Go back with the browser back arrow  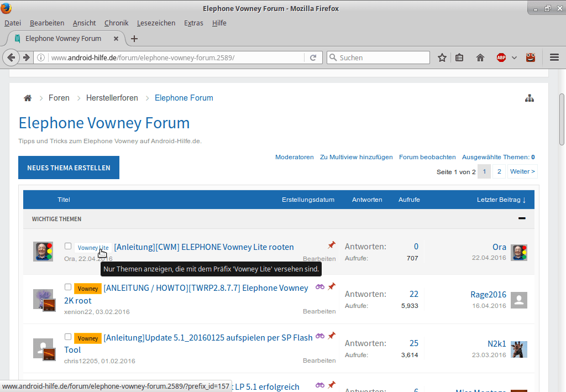pyautogui.click(x=11, y=58)
